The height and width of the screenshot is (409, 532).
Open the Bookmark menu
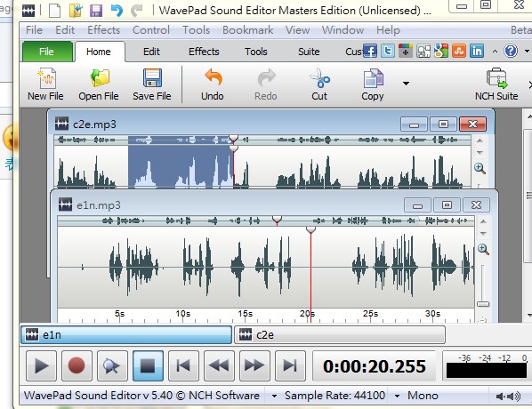247,30
